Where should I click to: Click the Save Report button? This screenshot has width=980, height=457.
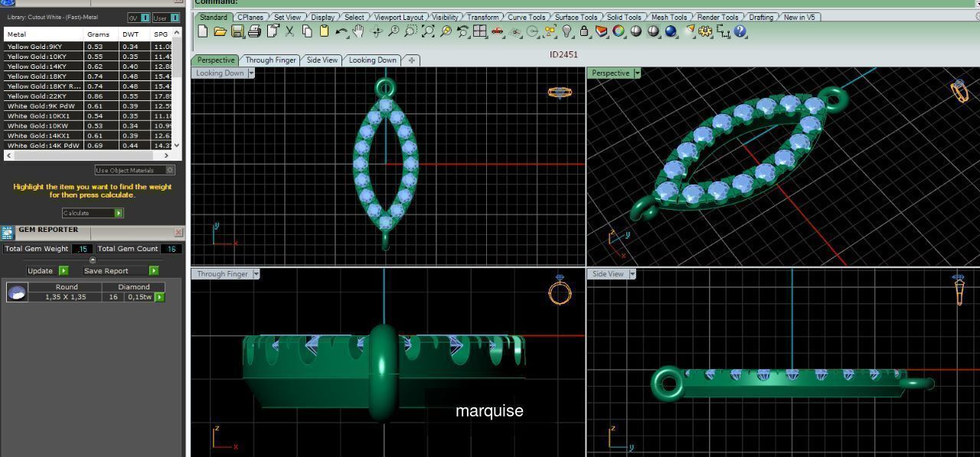tap(121, 270)
